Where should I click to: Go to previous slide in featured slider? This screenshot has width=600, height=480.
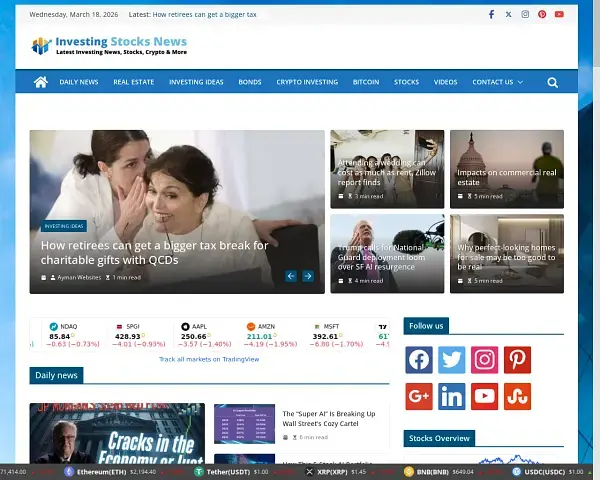tap(291, 276)
